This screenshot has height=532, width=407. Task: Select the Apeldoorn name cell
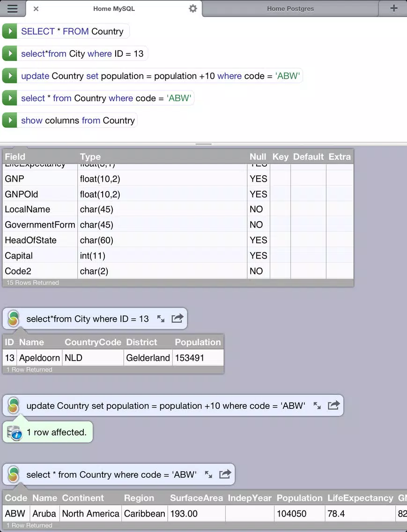(39, 358)
